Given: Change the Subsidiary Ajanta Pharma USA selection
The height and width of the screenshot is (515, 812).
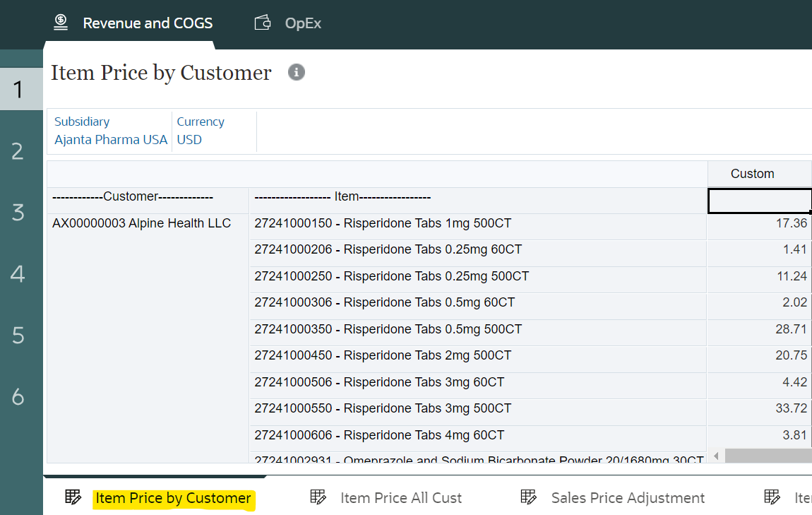Looking at the screenshot, I should tap(111, 140).
